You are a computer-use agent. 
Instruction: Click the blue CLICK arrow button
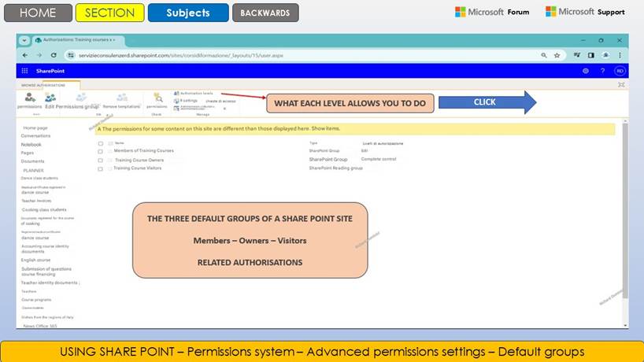coord(487,102)
